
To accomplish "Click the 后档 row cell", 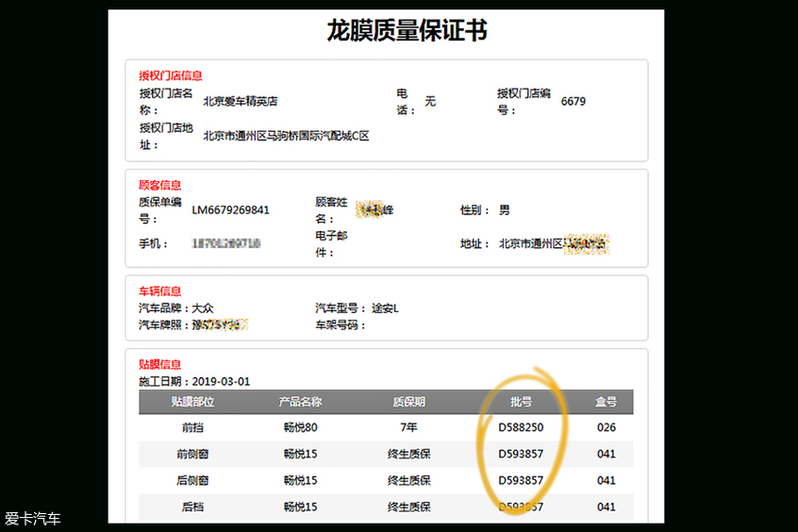I will click(x=192, y=507).
